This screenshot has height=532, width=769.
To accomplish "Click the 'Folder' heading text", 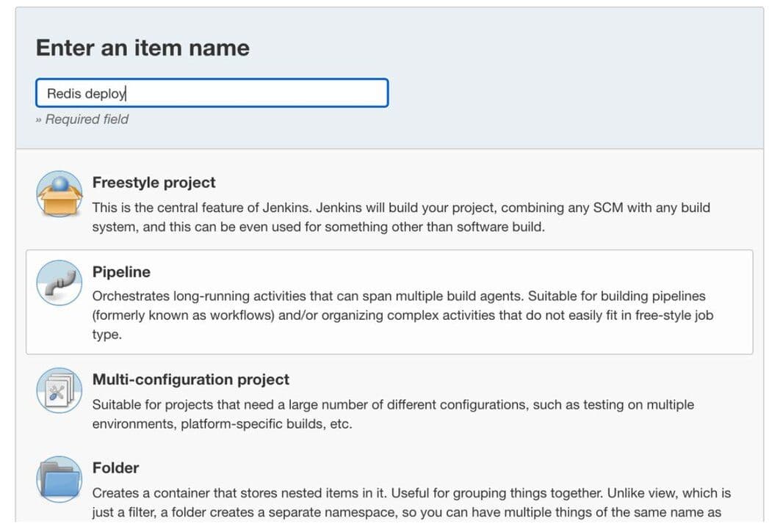I will click(x=115, y=467).
